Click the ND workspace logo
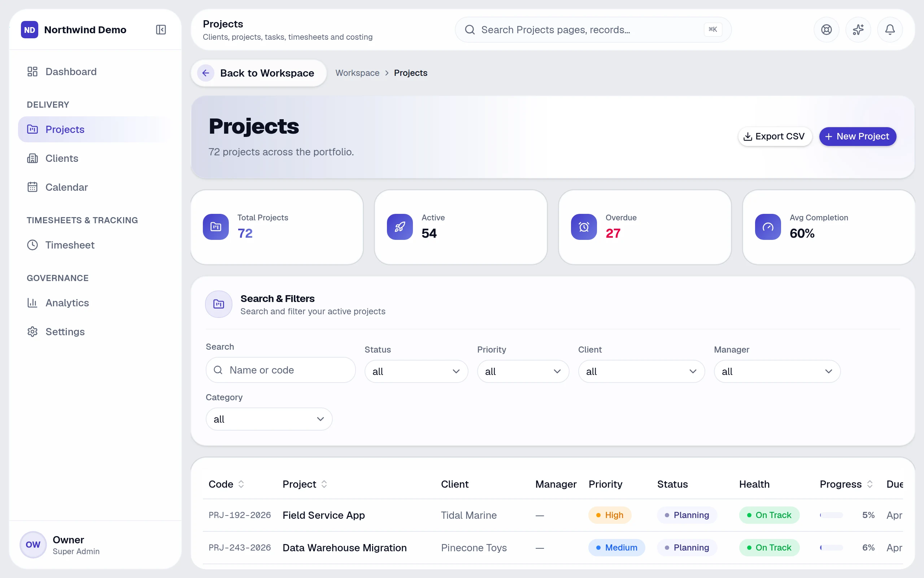 click(x=29, y=30)
